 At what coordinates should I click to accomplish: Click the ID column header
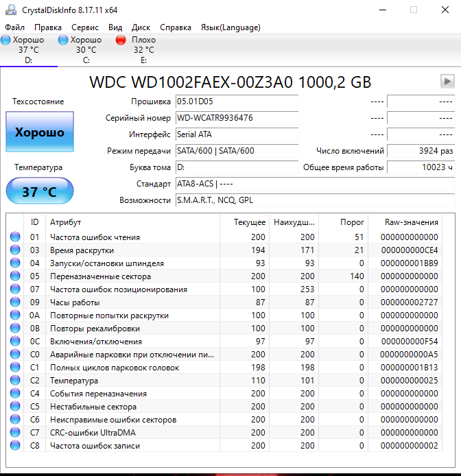[34, 222]
